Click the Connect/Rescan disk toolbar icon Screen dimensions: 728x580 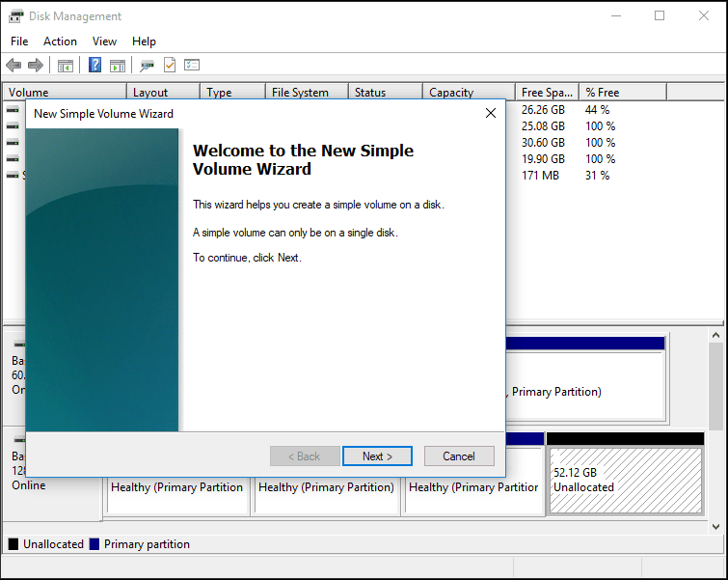click(x=147, y=66)
